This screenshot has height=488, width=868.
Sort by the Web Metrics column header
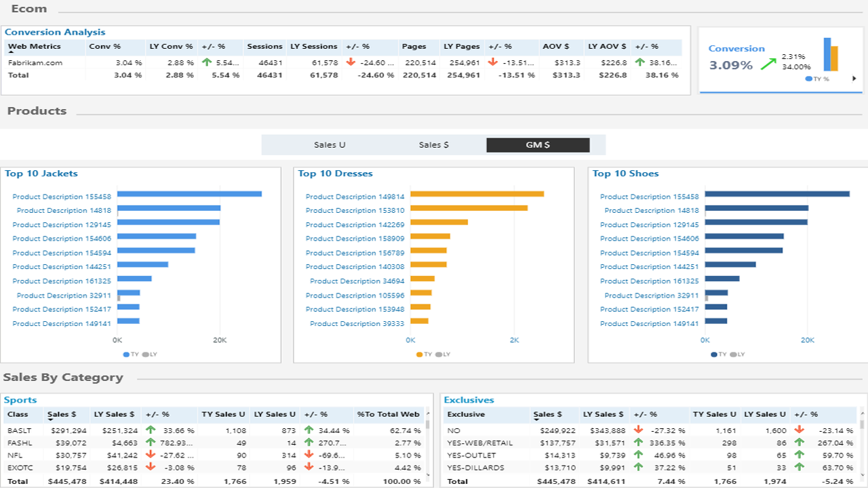(35, 47)
